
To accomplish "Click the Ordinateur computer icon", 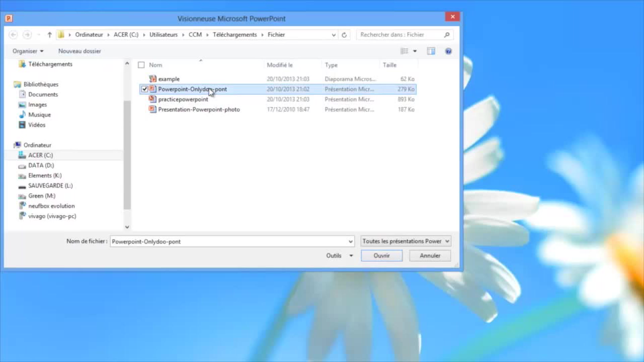I will (17, 145).
